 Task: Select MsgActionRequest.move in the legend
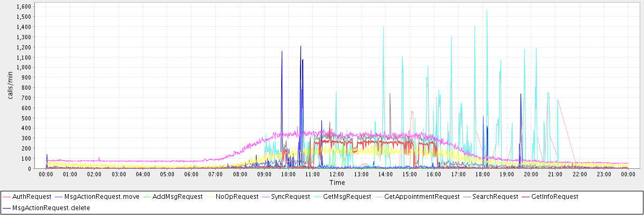[x=101, y=197]
